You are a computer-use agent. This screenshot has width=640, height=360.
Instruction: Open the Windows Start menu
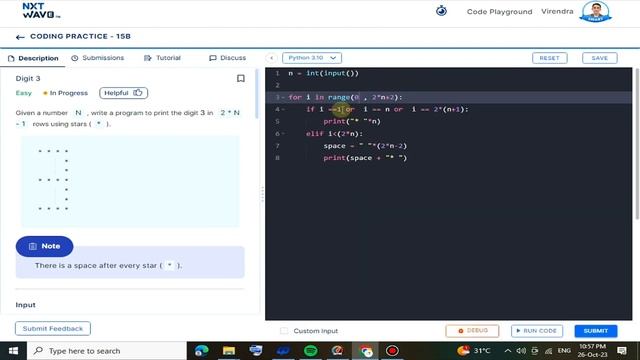pos(13,351)
